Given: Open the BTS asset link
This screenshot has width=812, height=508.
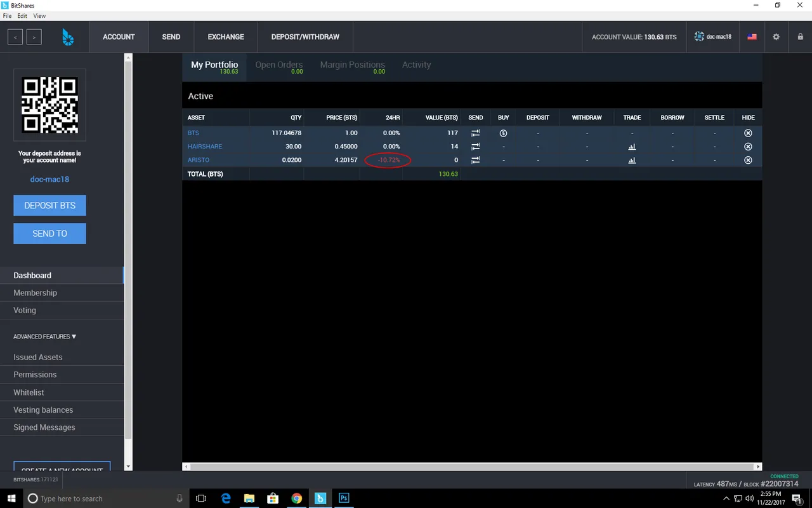Looking at the screenshot, I should click(x=193, y=133).
